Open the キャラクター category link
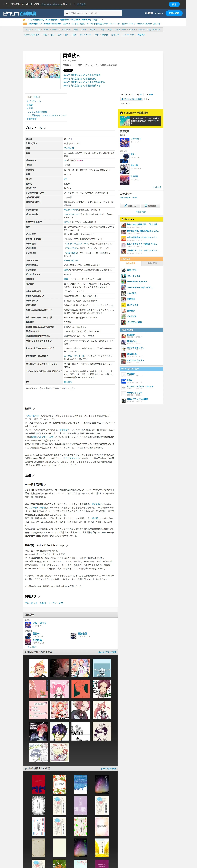 tap(125, 198)
